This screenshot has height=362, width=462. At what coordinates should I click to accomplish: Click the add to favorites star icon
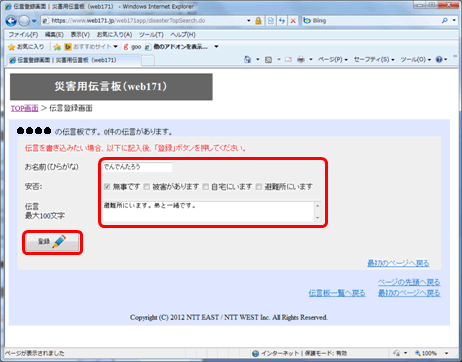(x=57, y=47)
